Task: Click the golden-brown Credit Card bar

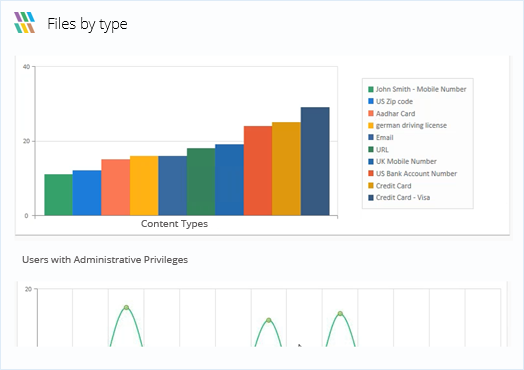Action: (x=286, y=169)
